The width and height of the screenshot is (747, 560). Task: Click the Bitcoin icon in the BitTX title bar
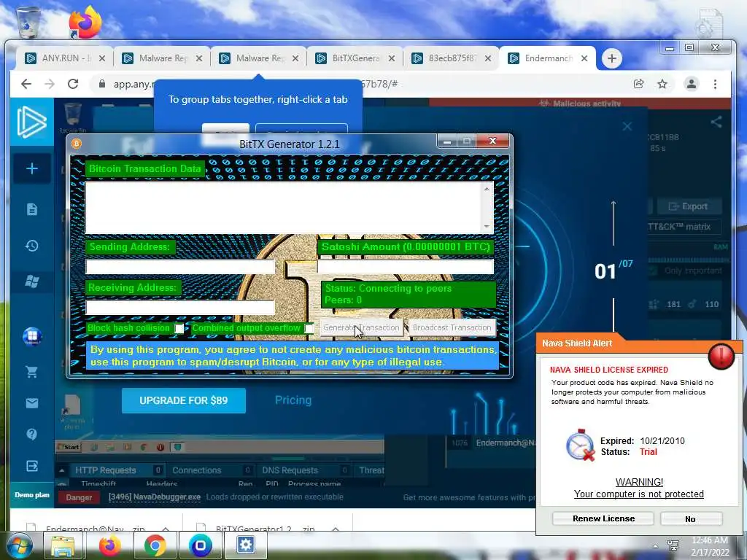(76, 144)
